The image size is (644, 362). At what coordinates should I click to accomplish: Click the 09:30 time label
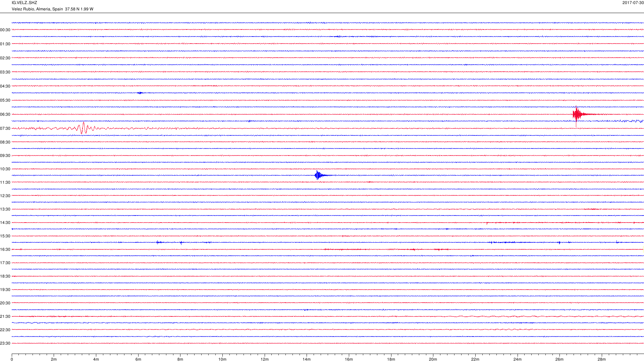(5, 156)
